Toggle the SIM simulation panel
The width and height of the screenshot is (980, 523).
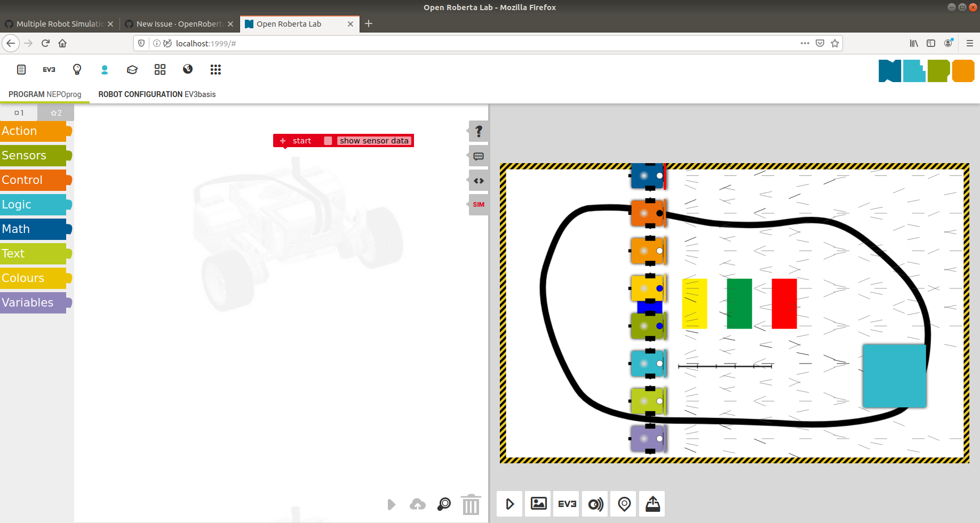click(478, 204)
